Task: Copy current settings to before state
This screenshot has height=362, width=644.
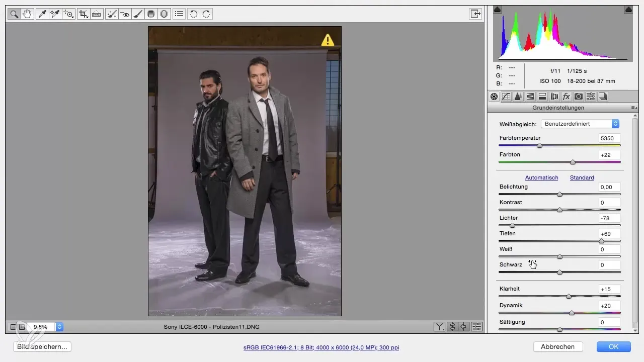Action: click(x=464, y=327)
